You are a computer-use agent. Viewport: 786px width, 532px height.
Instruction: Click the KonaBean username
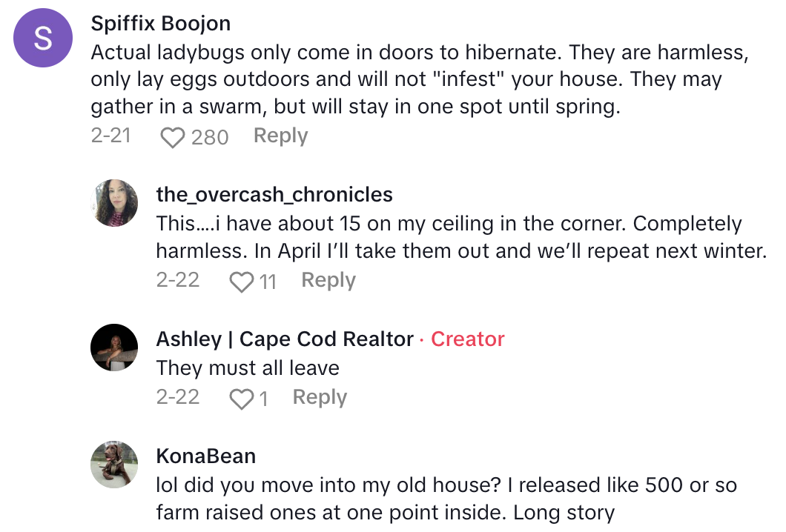(x=206, y=456)
